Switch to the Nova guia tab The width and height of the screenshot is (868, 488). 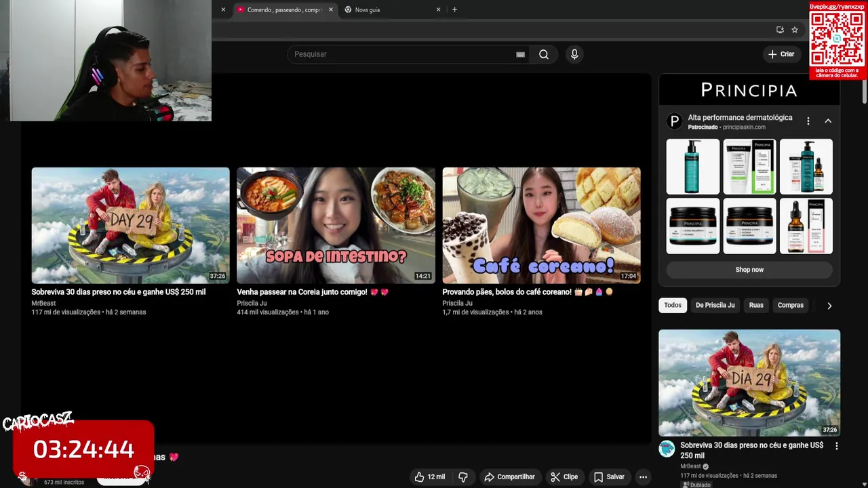[x=393, y=9]
